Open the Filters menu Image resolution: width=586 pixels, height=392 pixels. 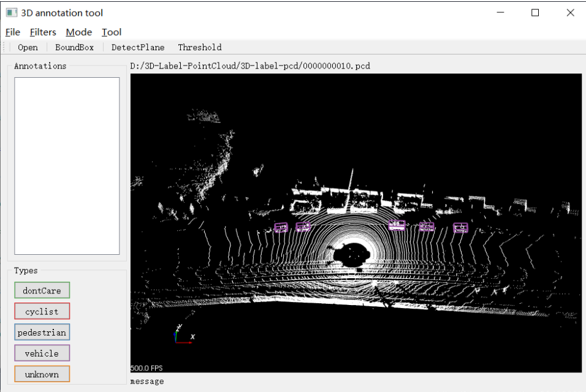point(43,32)
